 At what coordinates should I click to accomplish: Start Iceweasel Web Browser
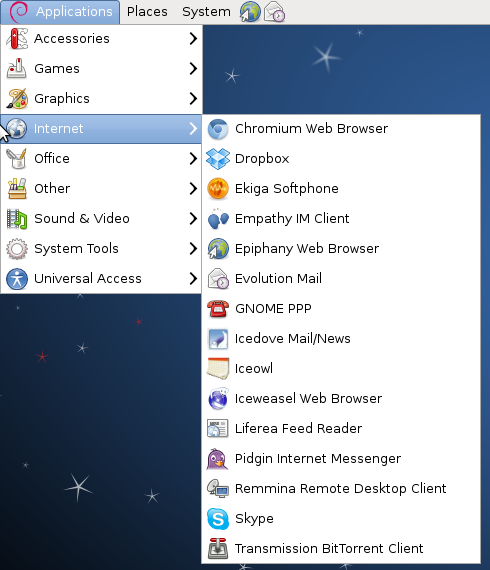coord(341,398)
